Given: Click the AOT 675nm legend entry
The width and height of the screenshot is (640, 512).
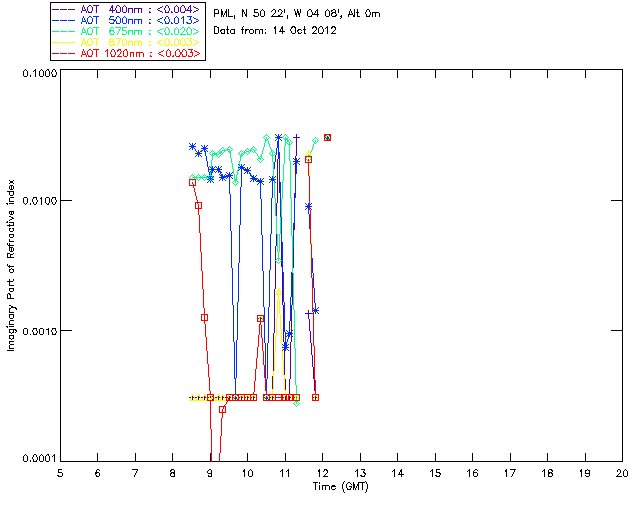Looking at the screenshot, I should click(x=126, y=31).
